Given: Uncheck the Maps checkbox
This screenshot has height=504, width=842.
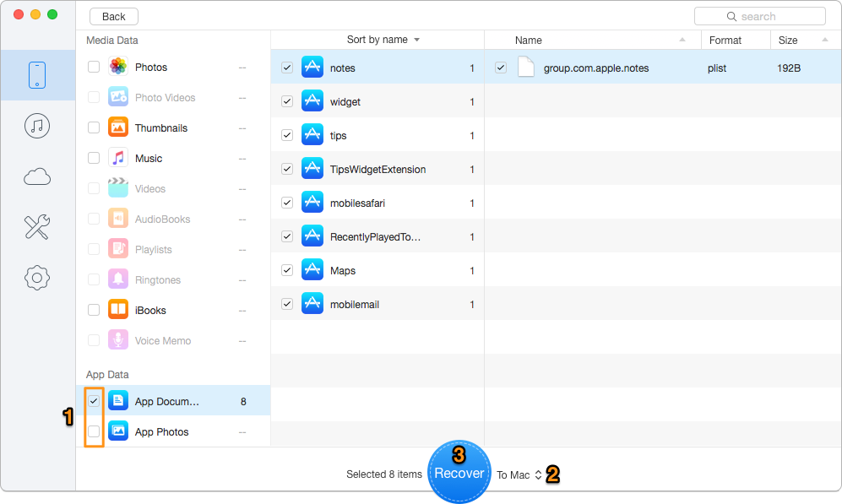Looking at the screenshot, I should pos(287,270).
